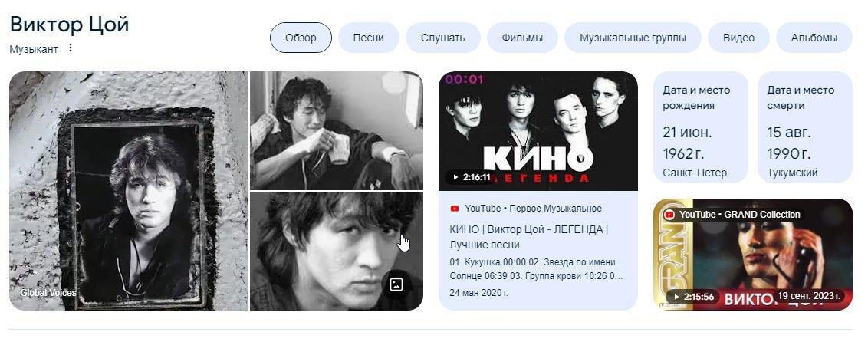The width and height of the screenshot is (868, 342).
Task: Open the Альбомы tab
Action: [814, 38]
